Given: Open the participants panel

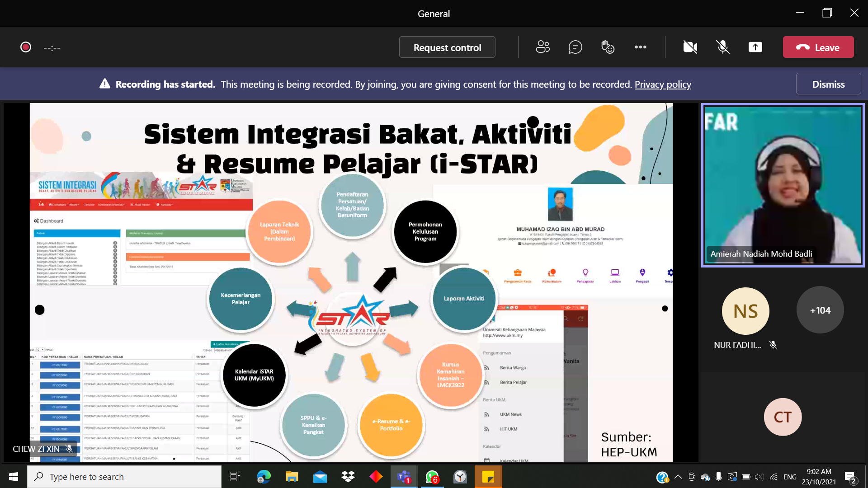Looking at the screenshot, I should pos(542,47).
